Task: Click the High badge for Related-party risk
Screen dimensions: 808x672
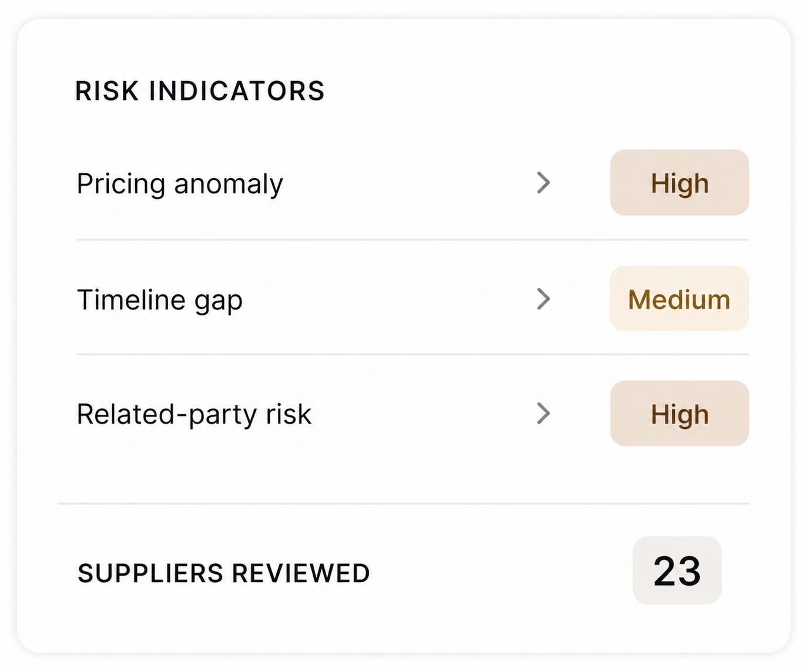Action: click(x=679, y=414)
